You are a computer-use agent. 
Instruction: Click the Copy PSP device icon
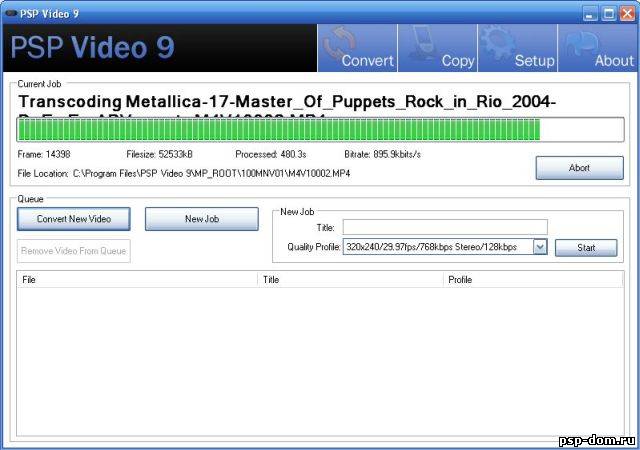pos(422,42)
